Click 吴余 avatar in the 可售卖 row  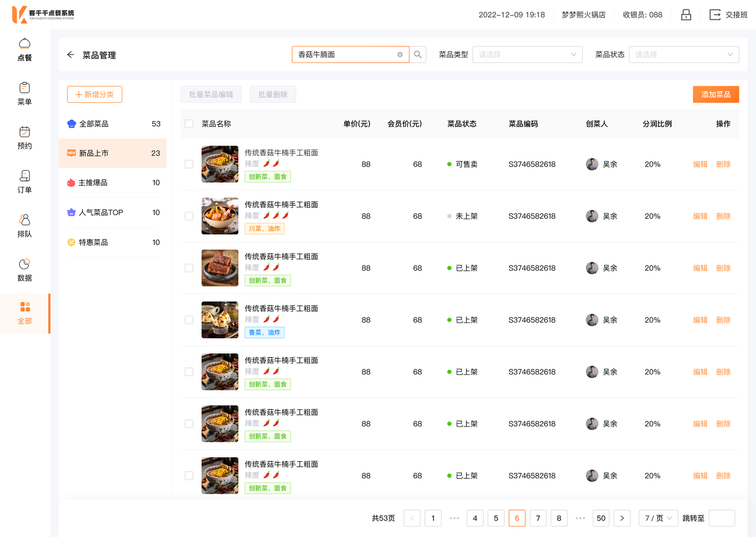(x=592, y=164)
